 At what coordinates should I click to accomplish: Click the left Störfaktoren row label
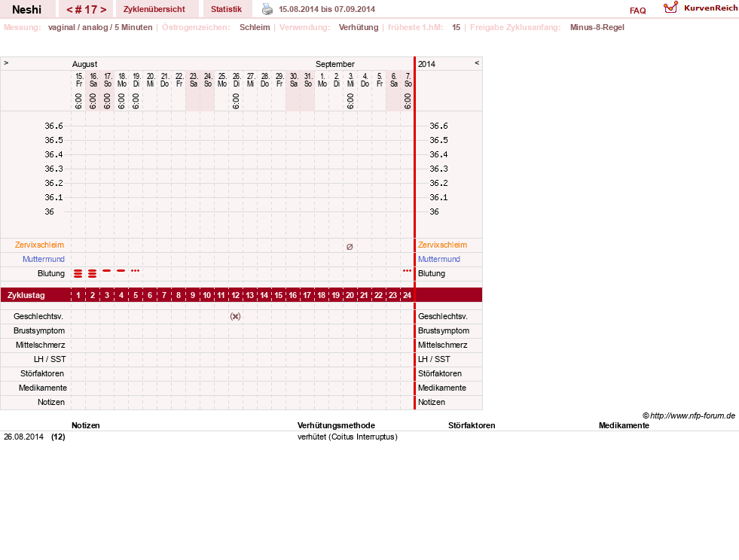pyautogui.click(x=42, y=373)
